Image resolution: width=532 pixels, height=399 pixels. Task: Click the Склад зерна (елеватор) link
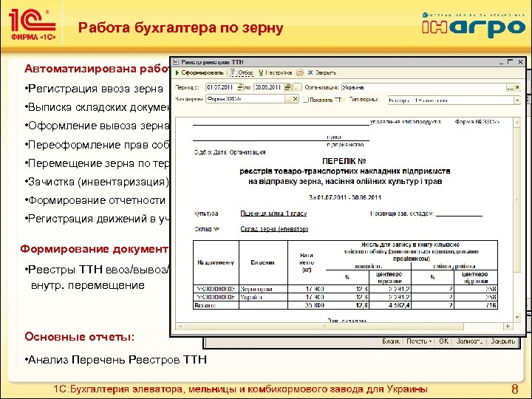click(x=274, y=229)
